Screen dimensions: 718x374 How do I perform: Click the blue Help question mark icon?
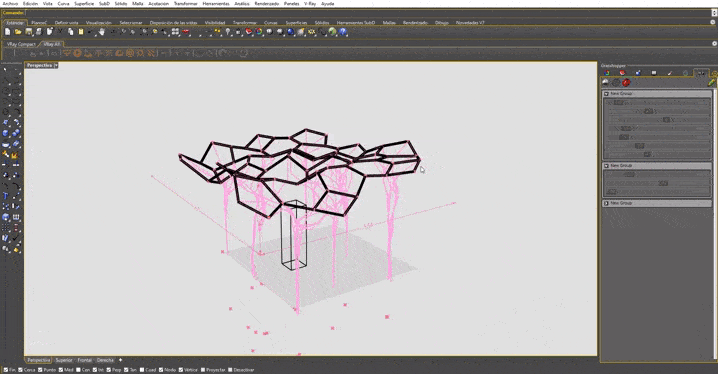pos(343,32)
